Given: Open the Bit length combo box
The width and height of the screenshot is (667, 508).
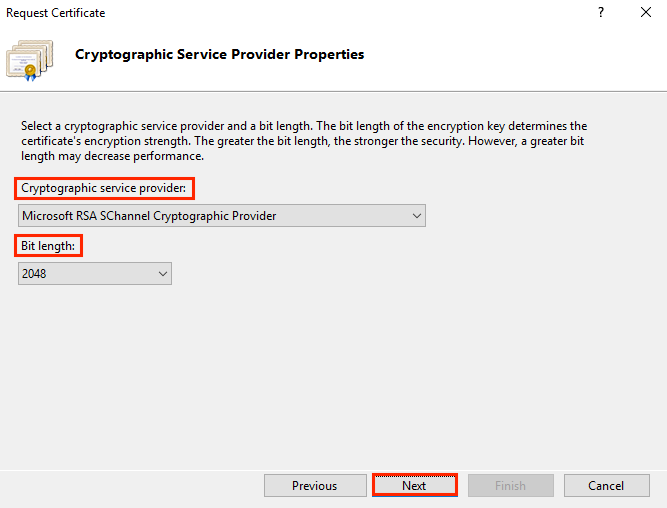Looking at the screenshot, I should 95,273.
